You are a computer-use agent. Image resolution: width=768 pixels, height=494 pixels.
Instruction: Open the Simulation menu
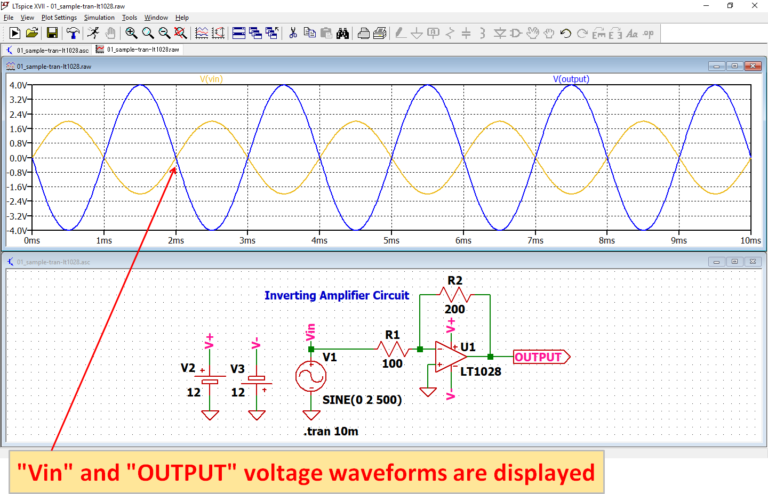pos(99,18)
